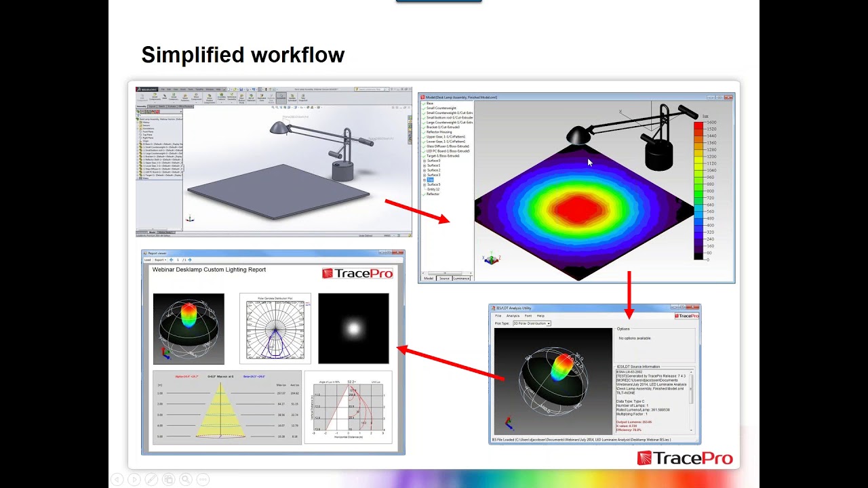Open Analysis menu in IES/LDT Analysis Utility
The width and height of the screenshot is (868, 488).
click(513, 316)
